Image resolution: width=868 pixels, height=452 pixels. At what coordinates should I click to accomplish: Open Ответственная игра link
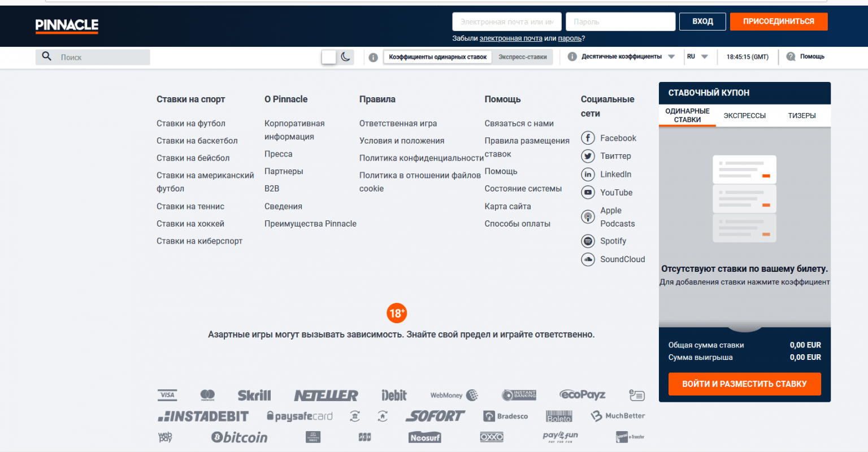pyautogui.click(x=398, y=123)
